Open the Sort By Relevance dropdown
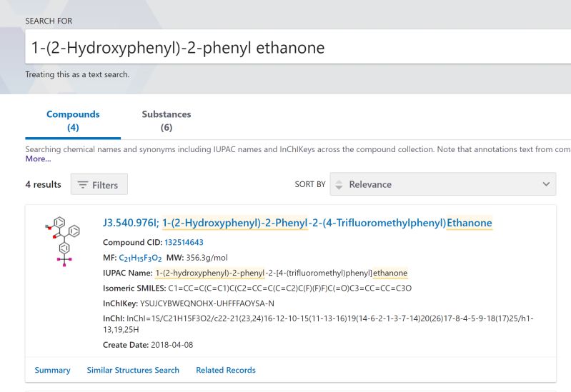Image resolution: width=571 pixels, height=392 pixels. 443,184
